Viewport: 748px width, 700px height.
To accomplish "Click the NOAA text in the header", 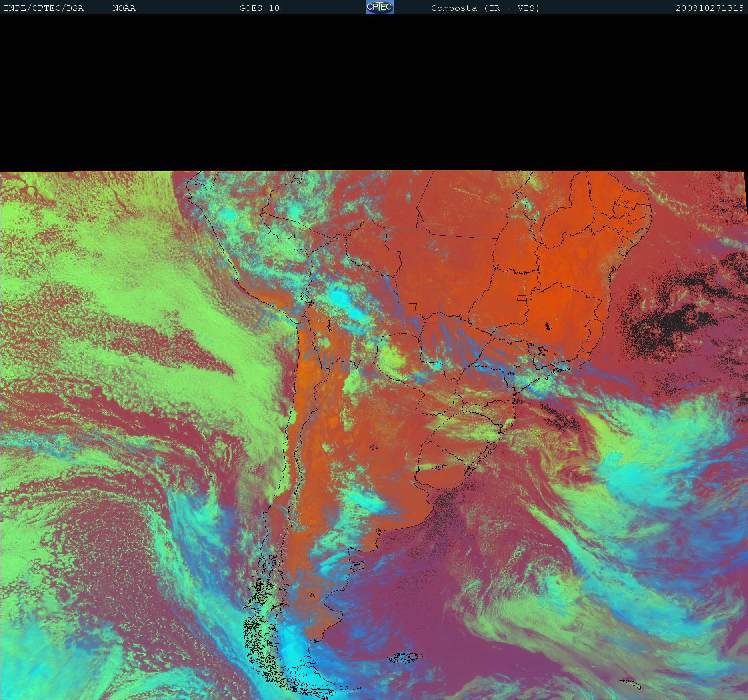I will point(124,8).
